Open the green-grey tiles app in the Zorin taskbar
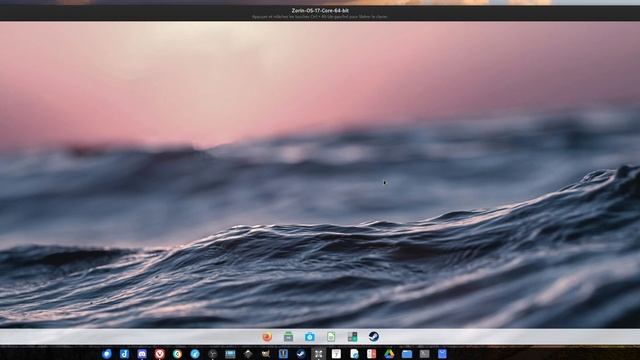Screen dimensions: 640x360 (x=352, y=337)
